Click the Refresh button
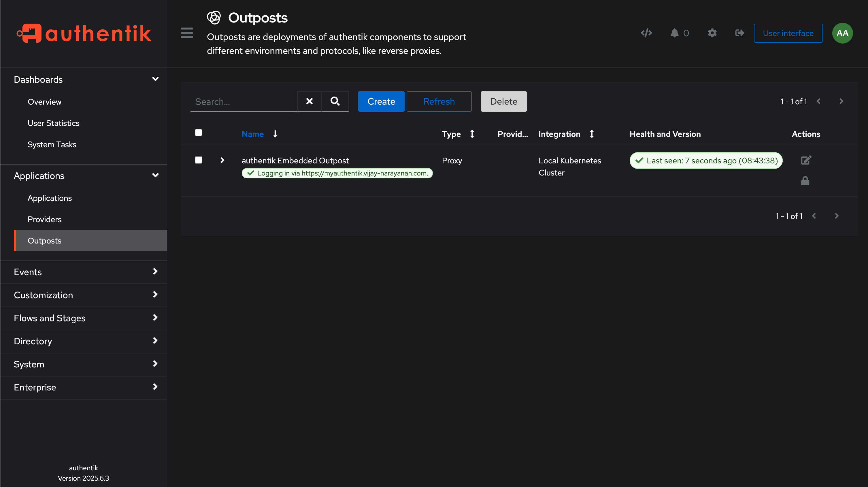Image resolution: width=868 pixels, height=487 pixels. point(439,101)
